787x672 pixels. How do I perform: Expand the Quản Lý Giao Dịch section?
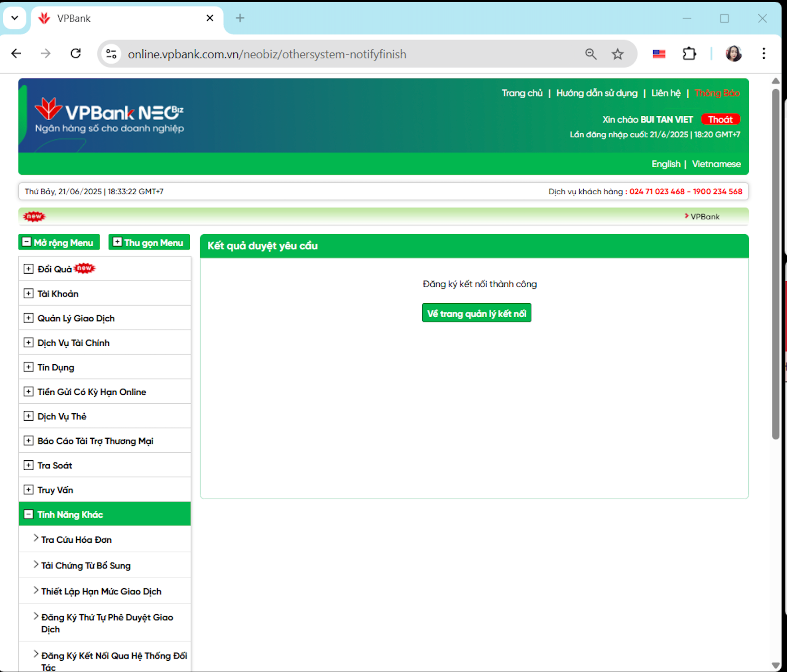28,318
